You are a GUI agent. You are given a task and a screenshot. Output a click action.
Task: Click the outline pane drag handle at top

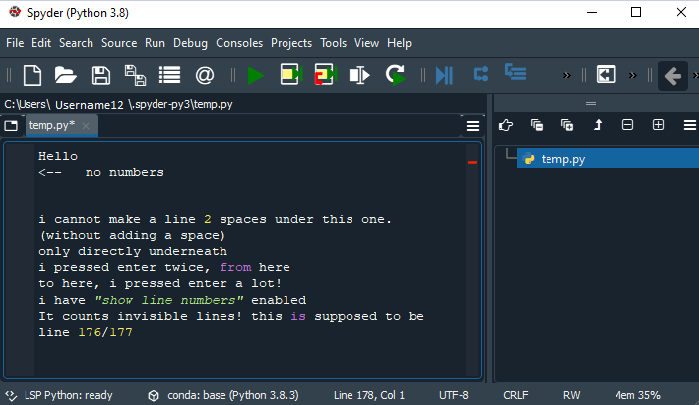(x=591, y=103)
